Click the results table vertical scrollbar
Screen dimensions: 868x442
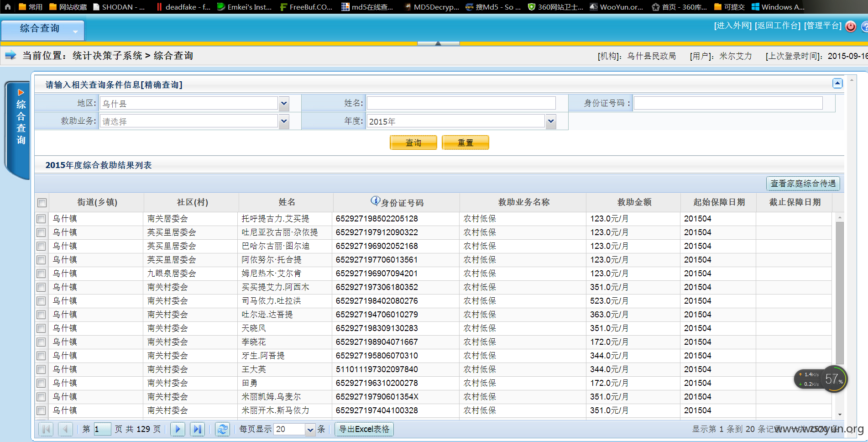840,292
